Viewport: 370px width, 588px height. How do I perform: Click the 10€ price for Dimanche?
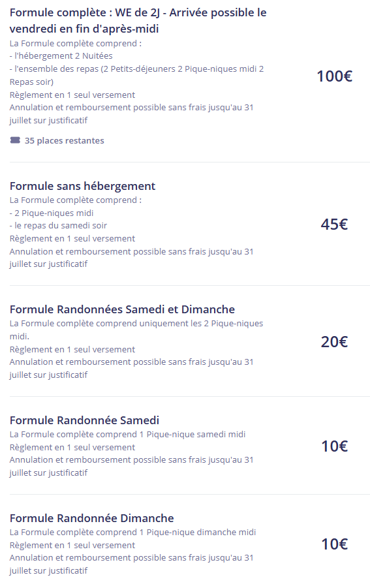pyautogui.click(x=334, y=544)
